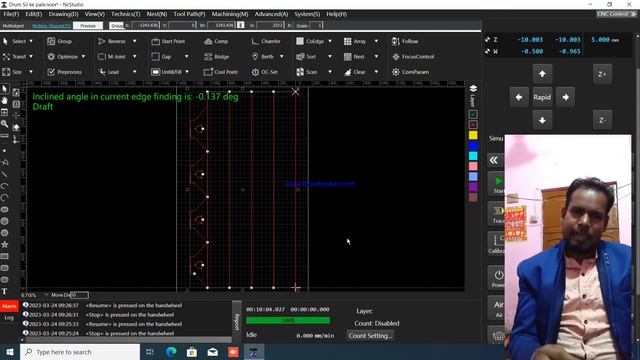Expand the Berth dropdown arrow
The height and width of the screenshot is (360, 640).
pos(281,57)
